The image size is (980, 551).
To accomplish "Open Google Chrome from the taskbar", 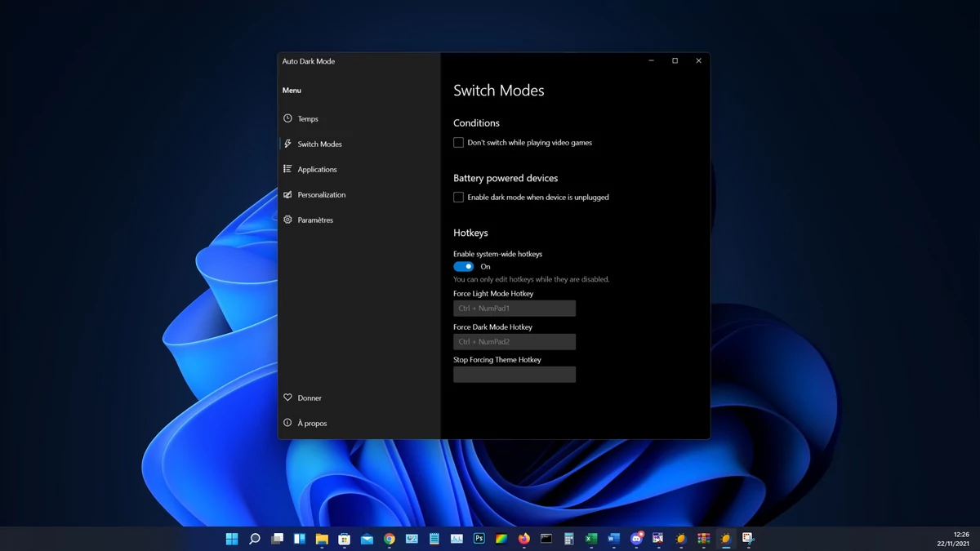I will [390, 539].
